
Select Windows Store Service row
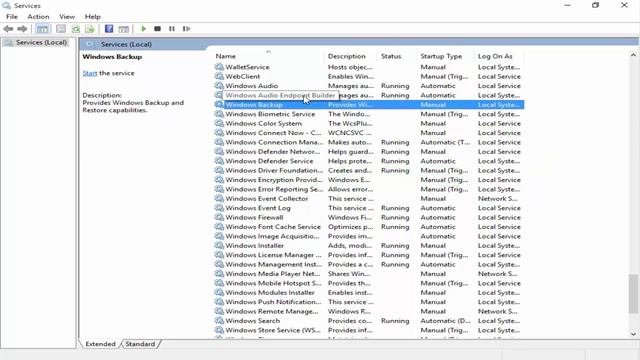pos(369,330)
